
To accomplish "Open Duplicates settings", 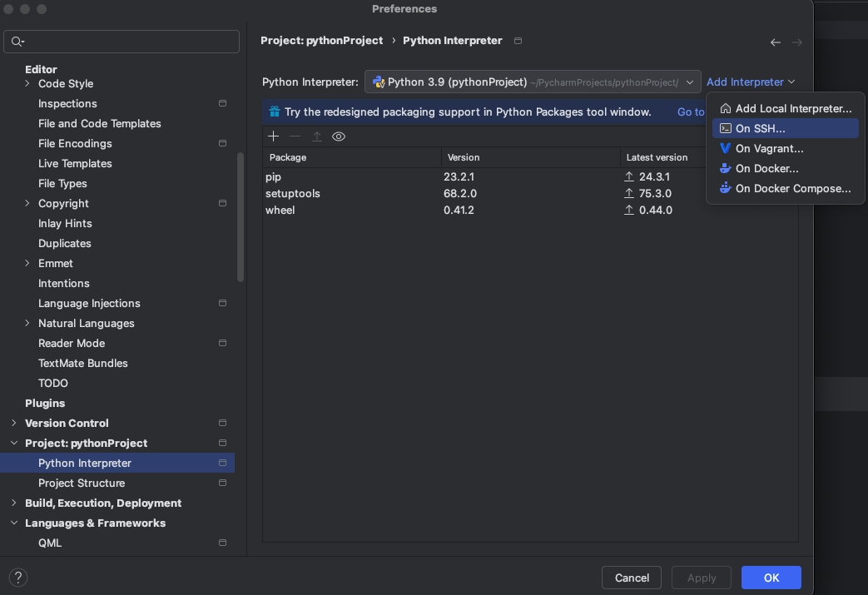I will point(64,244).
